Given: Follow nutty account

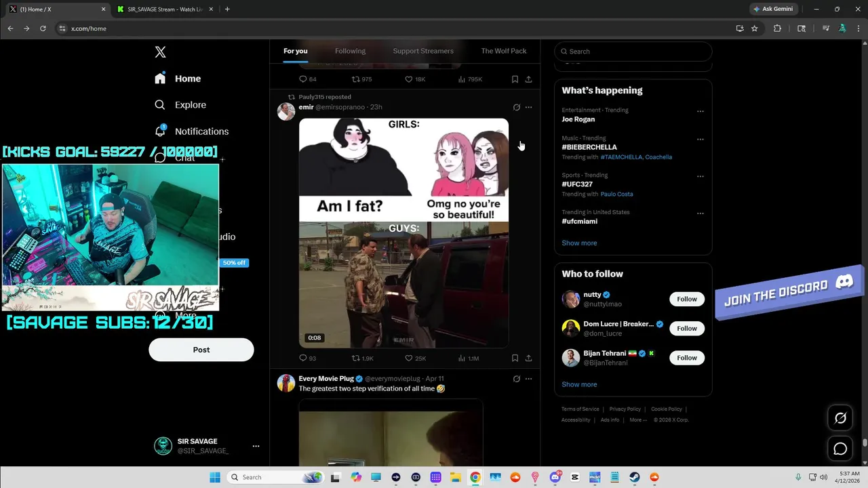Looking at the screenshot, I should click(687, 299).
